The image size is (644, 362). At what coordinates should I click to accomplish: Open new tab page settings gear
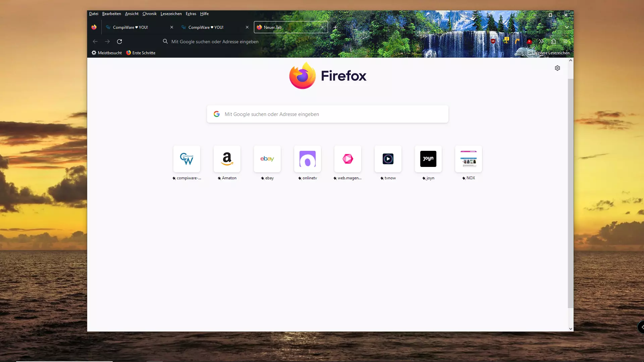click(557, 68)
